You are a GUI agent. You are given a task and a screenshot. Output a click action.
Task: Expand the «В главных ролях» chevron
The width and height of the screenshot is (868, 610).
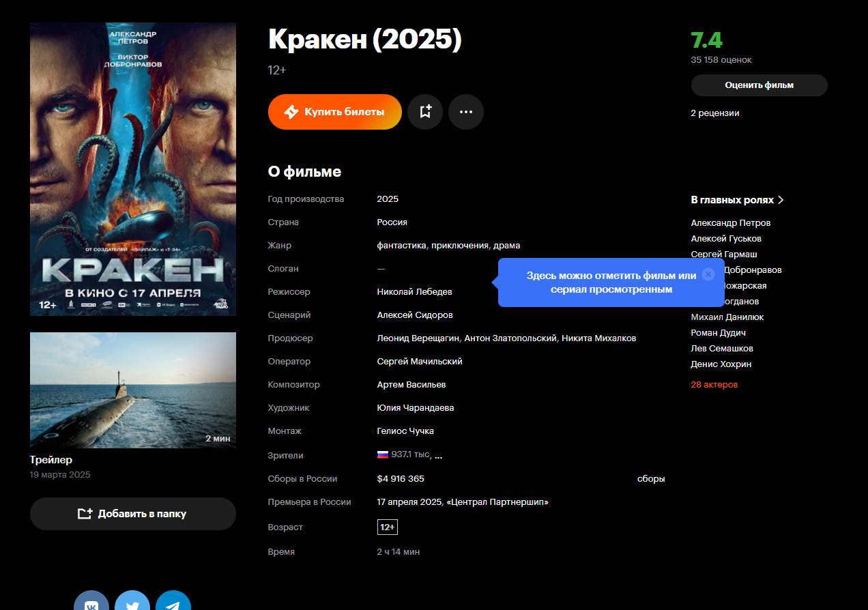click(781, 200)
